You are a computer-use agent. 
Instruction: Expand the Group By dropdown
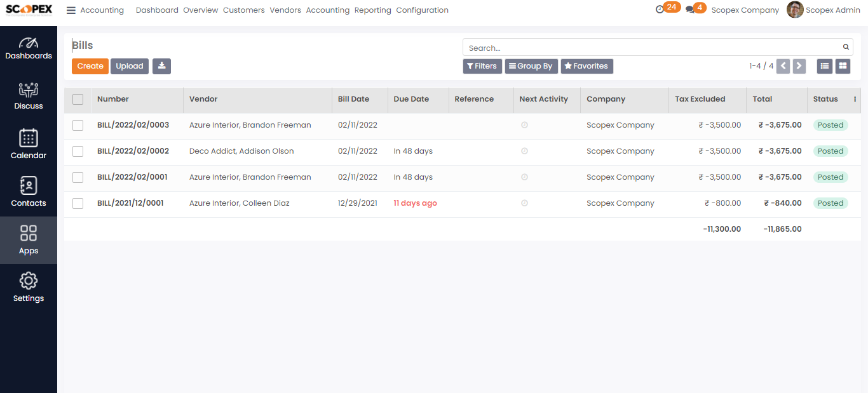pos(531,66)
